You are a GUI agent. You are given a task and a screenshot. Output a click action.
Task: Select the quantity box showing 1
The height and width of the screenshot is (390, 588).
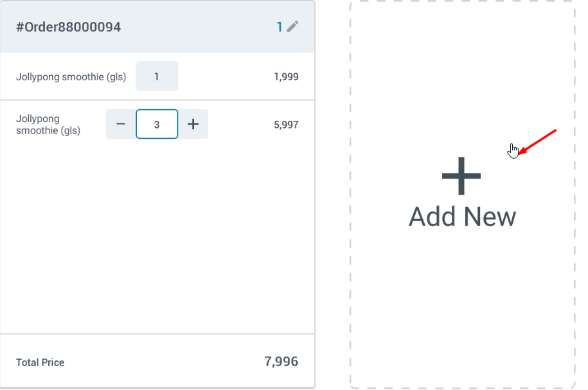click(157, 76)
